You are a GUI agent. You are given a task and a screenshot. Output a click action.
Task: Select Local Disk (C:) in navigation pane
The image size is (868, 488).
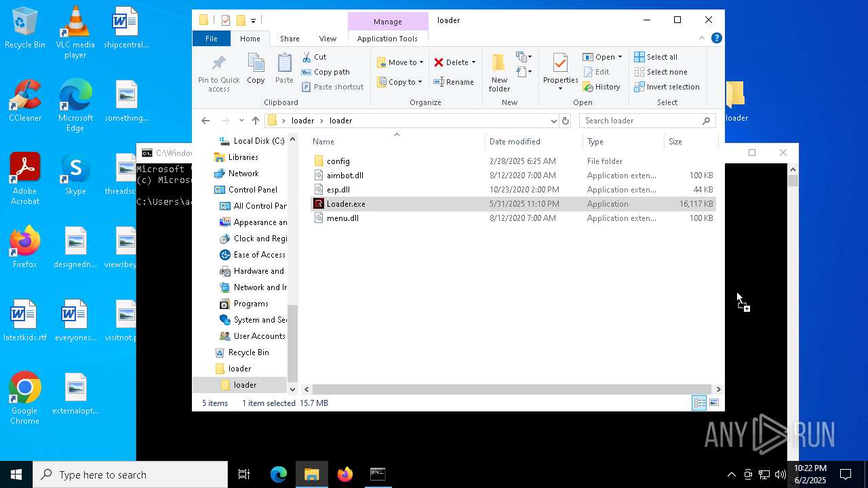click(258, 141)
